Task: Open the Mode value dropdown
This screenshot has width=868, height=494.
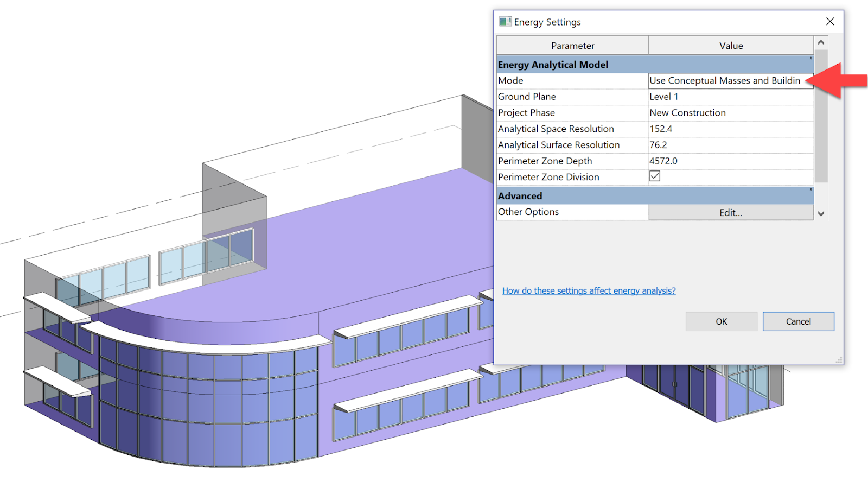Action: pyautogui.click(x=731, y=81)
